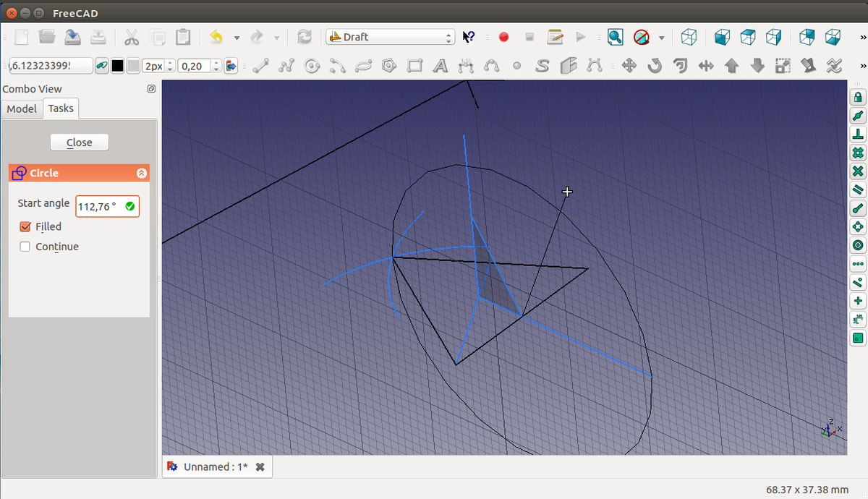This screenshot has width=868, height=499.
Task: Toggle the snap lock icon
Action: pyautogui.click(x=858, y=97)
